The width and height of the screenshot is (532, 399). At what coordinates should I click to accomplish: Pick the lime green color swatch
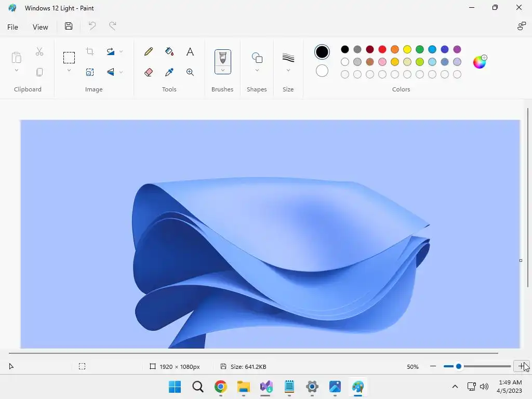point(420,62)
